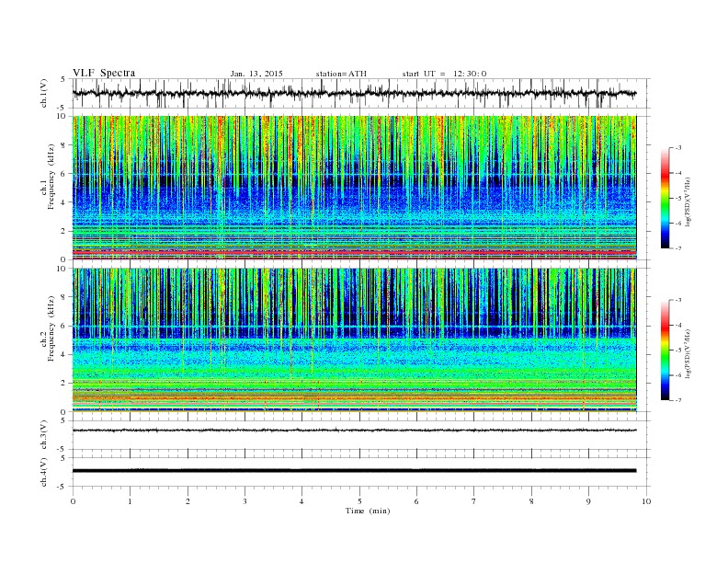Click the ch.3 voltage waveform trace
This screenshot has width=728, height=563.
354,431
